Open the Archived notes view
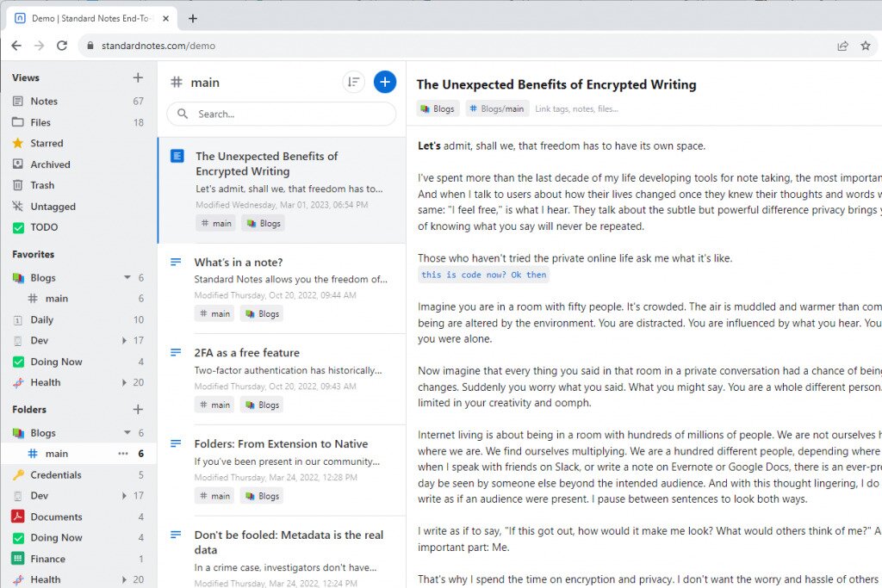Image resolution: width=882 pixels, height=588 pixels. [47, 164]
